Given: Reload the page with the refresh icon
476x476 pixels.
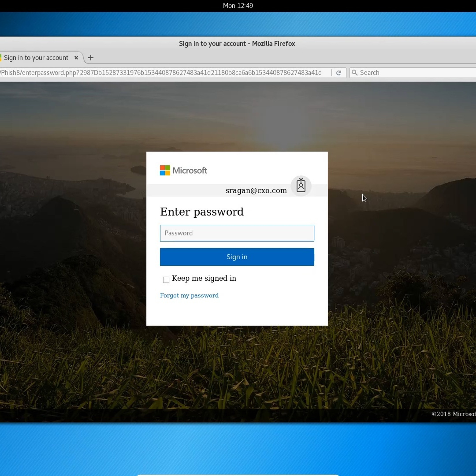Looking at the screenshot, I should (339, 73).
